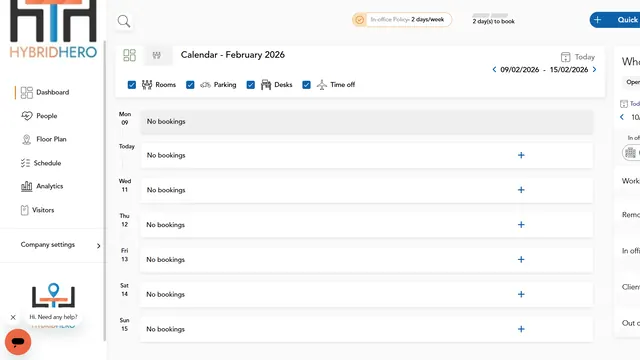Screen dimensions: 640x360
Task: Add a booking on Fri 13
Action: pos(521,260)
